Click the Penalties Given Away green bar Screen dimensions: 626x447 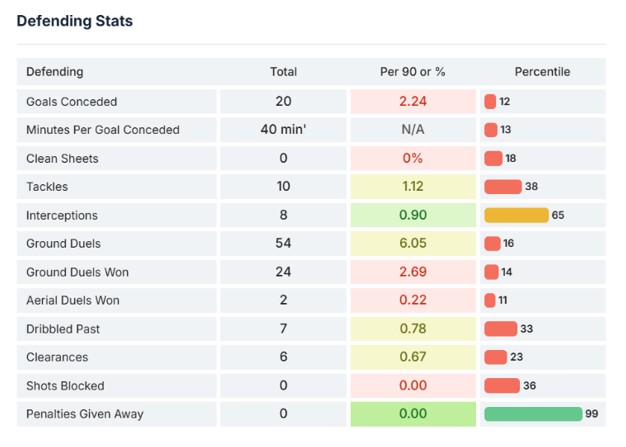(x=532, y=414)
